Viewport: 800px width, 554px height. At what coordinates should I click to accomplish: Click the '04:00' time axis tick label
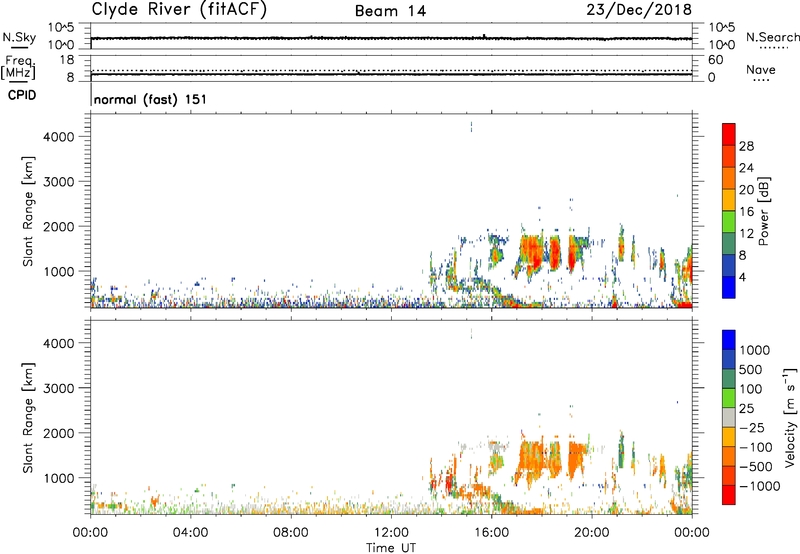click(190, 533)
